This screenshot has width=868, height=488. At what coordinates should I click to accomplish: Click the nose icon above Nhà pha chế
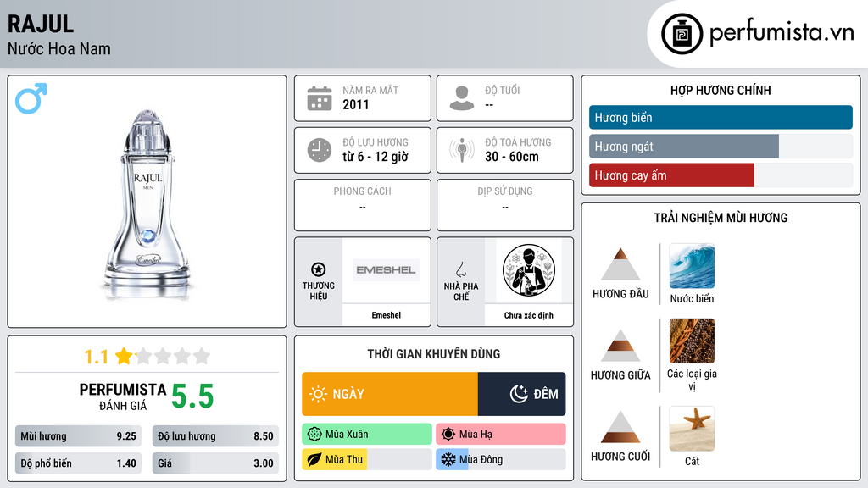tap(460, 269)
